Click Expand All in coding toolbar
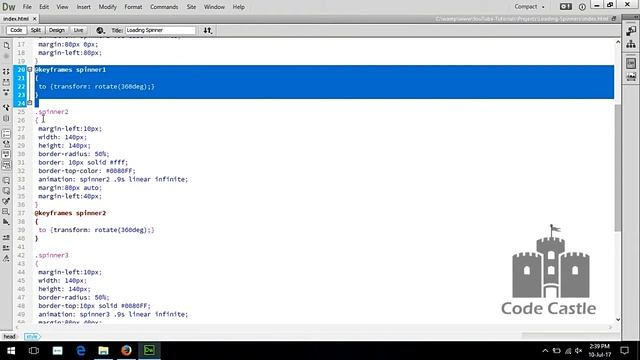Viewport: 640px width, 360px height. tap(6, 93)
